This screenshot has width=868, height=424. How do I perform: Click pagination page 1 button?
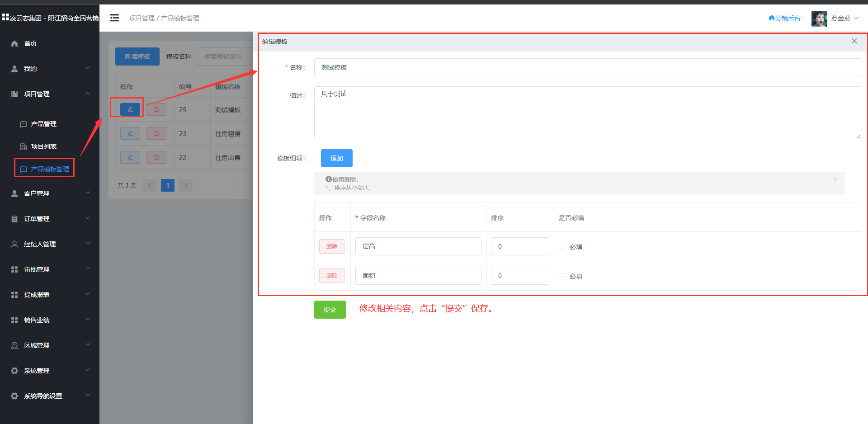coord(168,185)
